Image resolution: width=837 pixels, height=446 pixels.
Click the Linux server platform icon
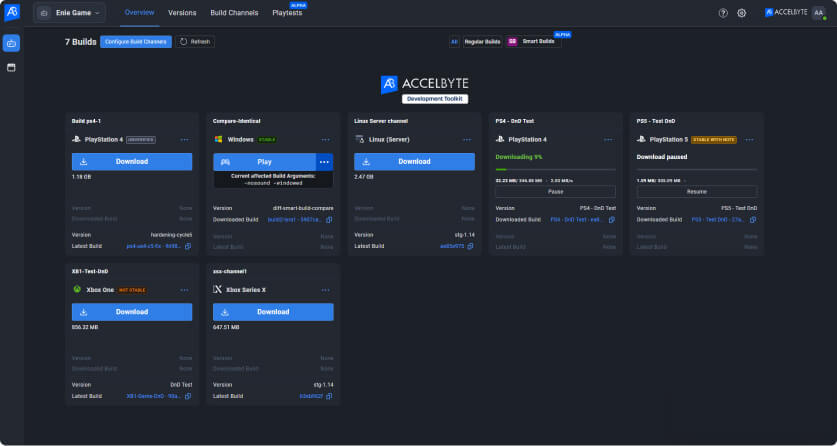pyautogui.click(x=359, y=140)
